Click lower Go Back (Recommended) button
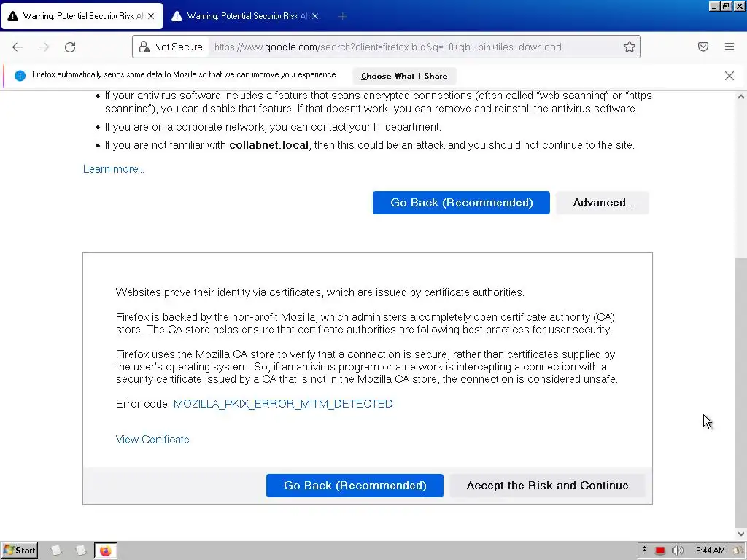 point(355,486)
